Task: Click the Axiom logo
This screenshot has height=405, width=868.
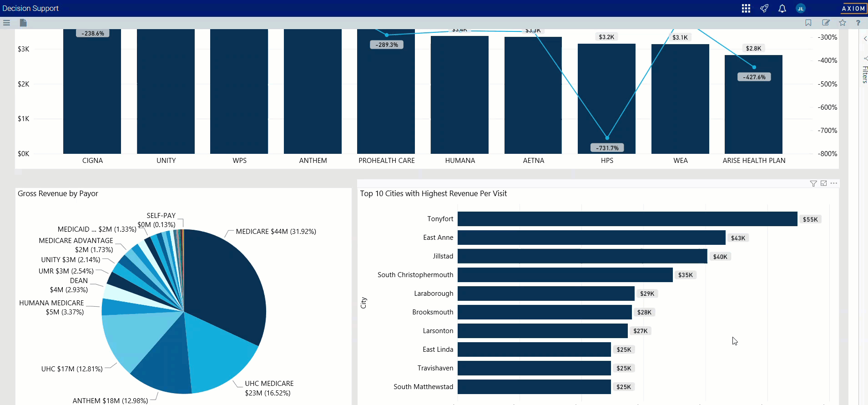Action: (x=853, y=8)
